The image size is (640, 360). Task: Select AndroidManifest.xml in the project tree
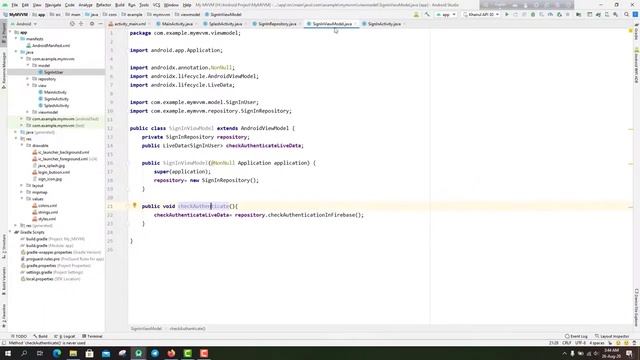click(x=51, y=45)
